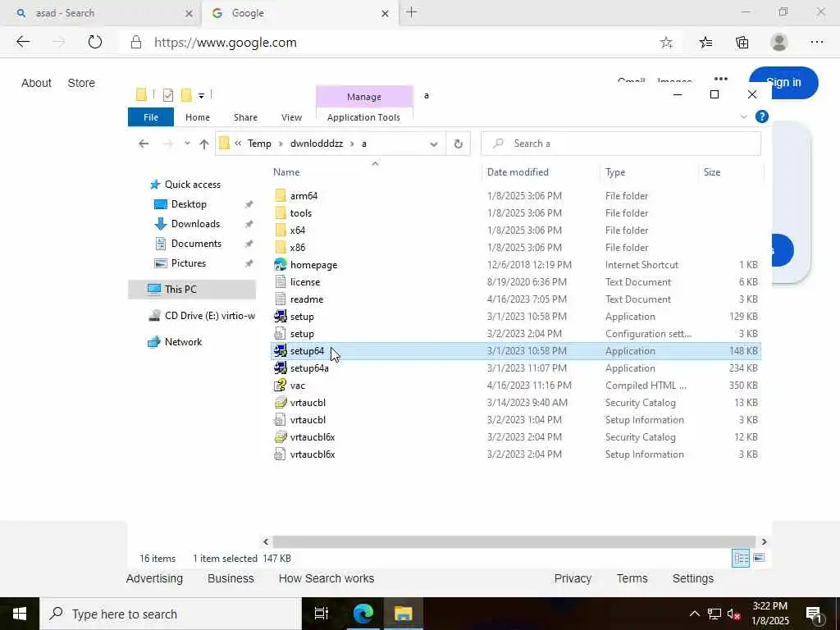The width and height of the screenshot is (840, 630).
Task: Open the arm64 folder icon
Action: tap(281, 195)
